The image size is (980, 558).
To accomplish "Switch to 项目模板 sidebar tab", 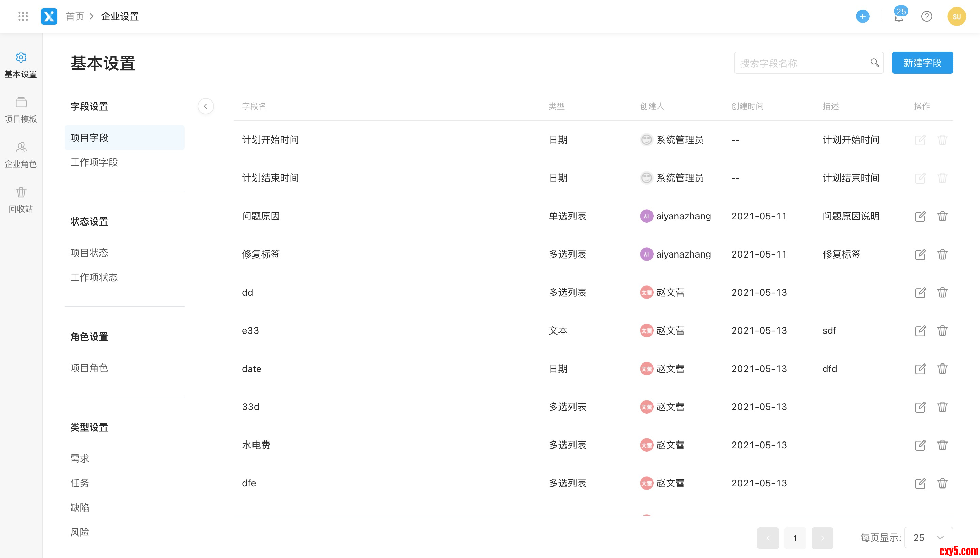I will pos(21,110).
